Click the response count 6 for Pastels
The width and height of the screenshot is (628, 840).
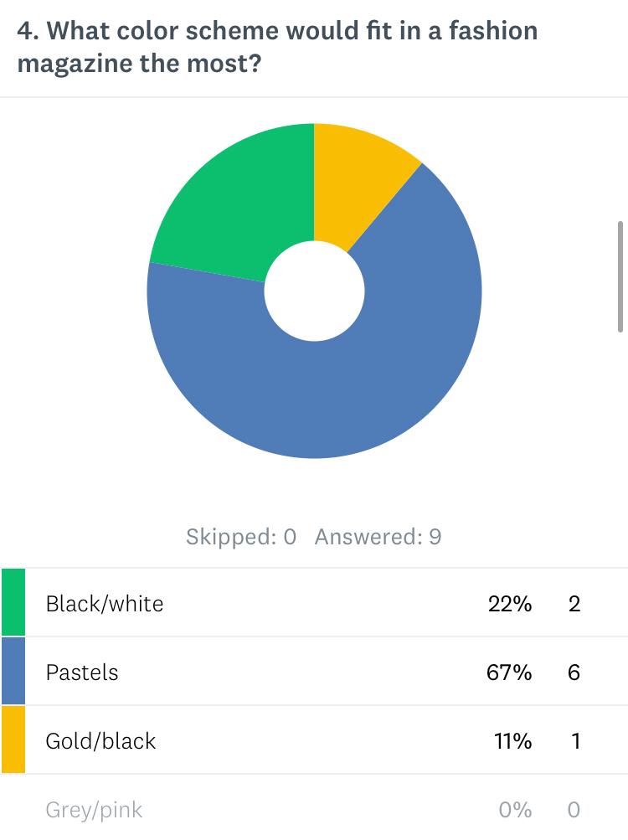[574, 673]
